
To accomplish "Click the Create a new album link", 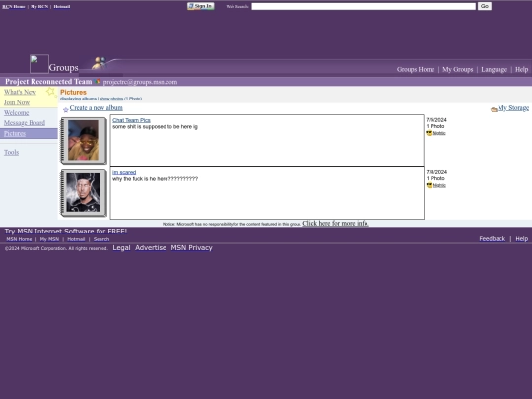I will (96, 108).
